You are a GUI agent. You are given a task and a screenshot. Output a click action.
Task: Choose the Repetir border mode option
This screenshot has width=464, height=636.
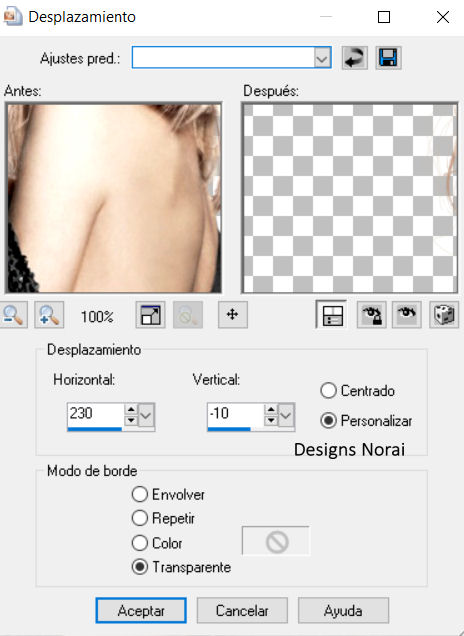pos(140,518)
